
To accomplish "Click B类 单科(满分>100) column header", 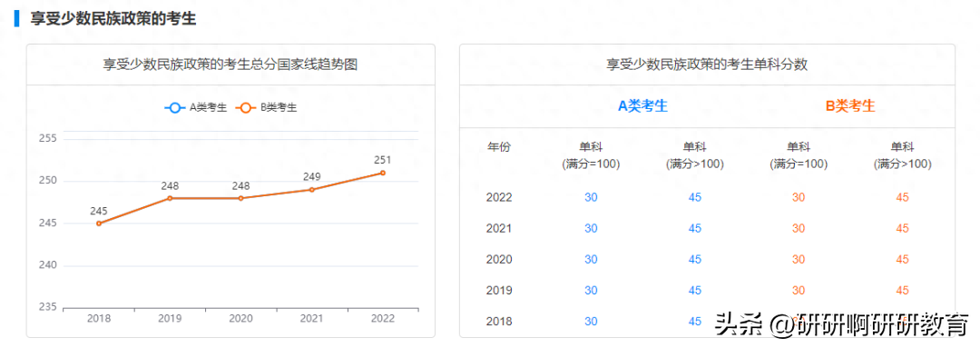I will click(x=903, y=156).
